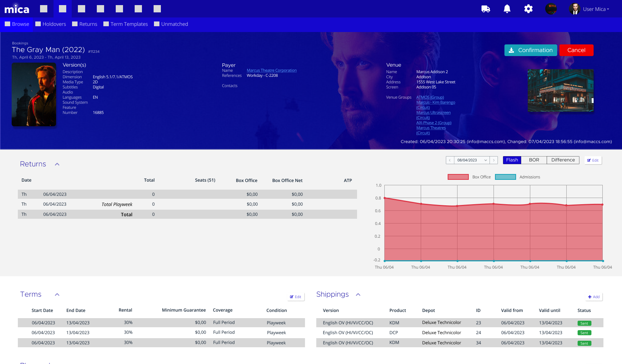This screenshot has width=622, height=364.
Task: Add a new shipping
Action: click(x=594, y=297)
